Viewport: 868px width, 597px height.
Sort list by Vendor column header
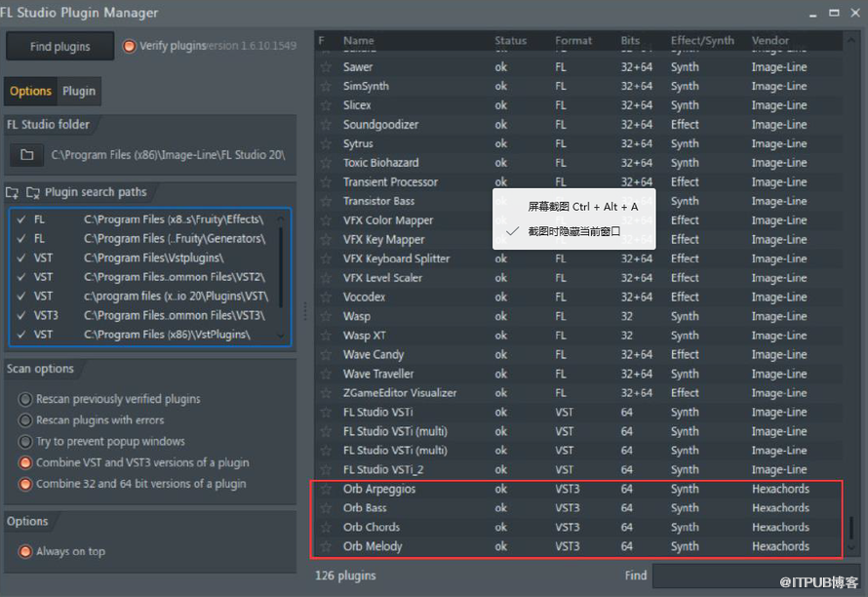[770, 40]
